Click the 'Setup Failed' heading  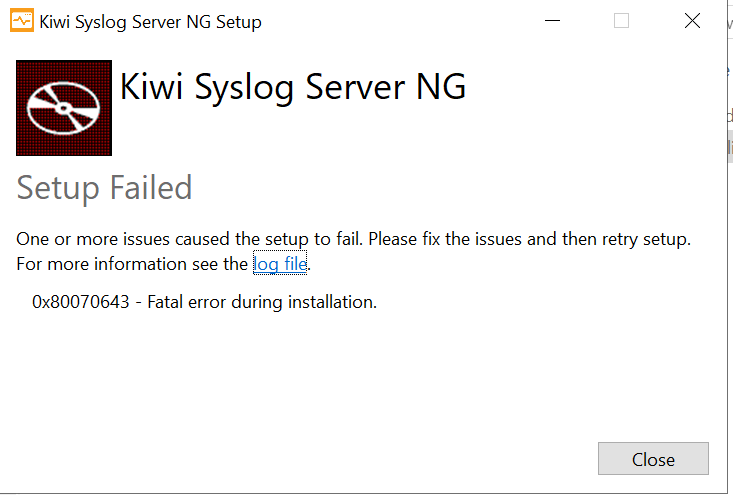click(x=104, y=187)
